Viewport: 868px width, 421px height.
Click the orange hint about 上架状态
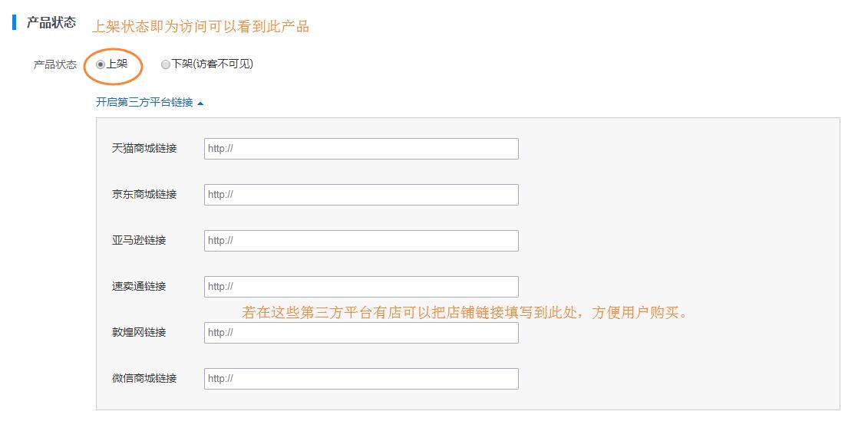tap(200, 27)
